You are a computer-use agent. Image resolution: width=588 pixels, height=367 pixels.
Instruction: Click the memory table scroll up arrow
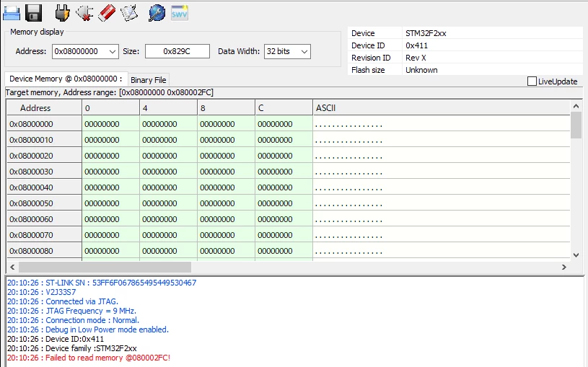point(576,107)
